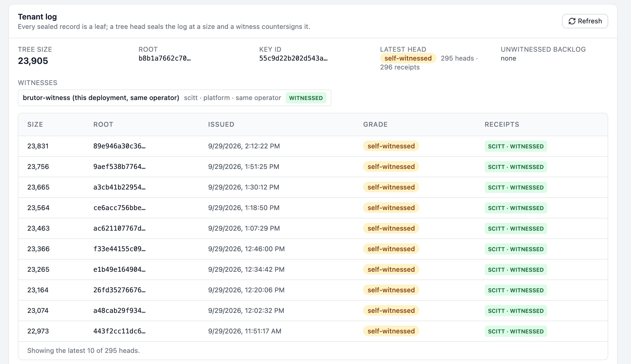631x364 pixels.
Task: Click self-witnessed grade in row 23,756
Action: click(391, 167)
